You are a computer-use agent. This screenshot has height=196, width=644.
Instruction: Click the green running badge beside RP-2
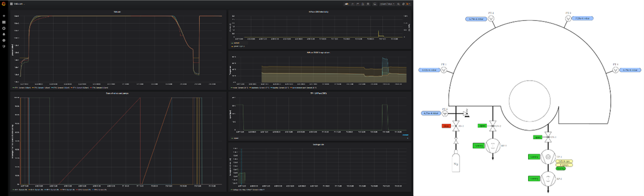479,146
